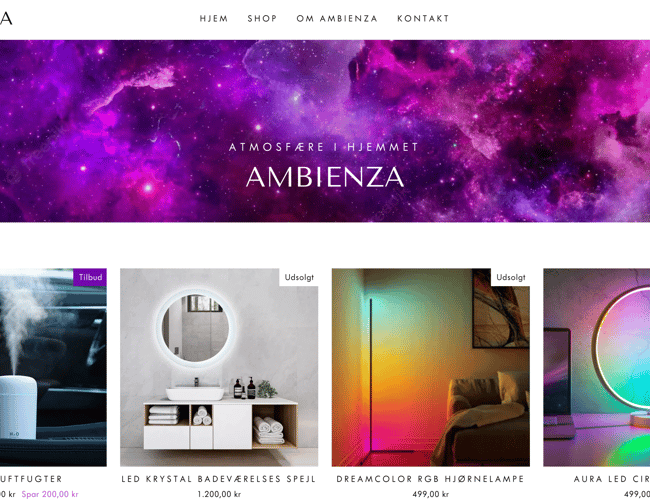Screen dimensions: 650x500
Task: Go to the SHOP page
Action: 262,19
